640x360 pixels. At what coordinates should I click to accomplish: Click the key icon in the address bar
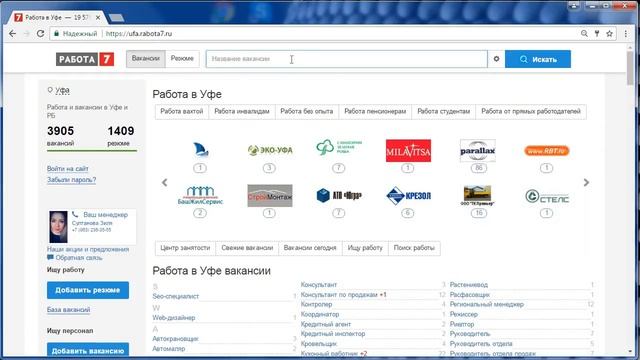[x=597, y=34]
